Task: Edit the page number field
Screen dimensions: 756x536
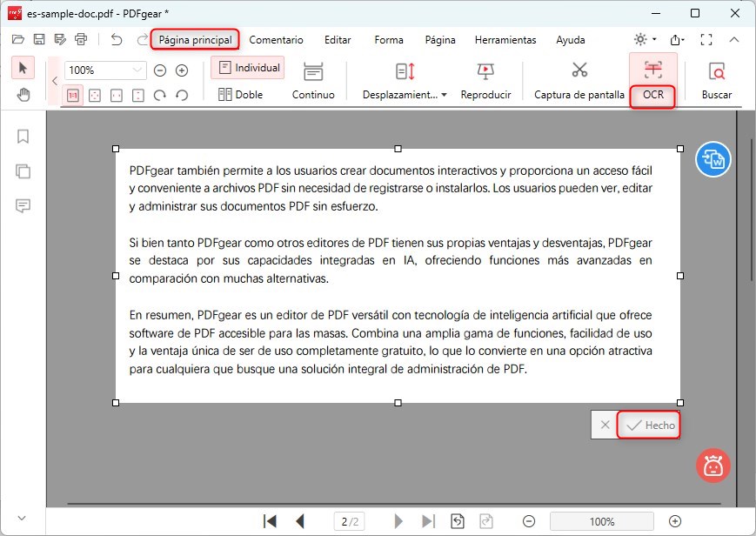Action: pos(349,520)
